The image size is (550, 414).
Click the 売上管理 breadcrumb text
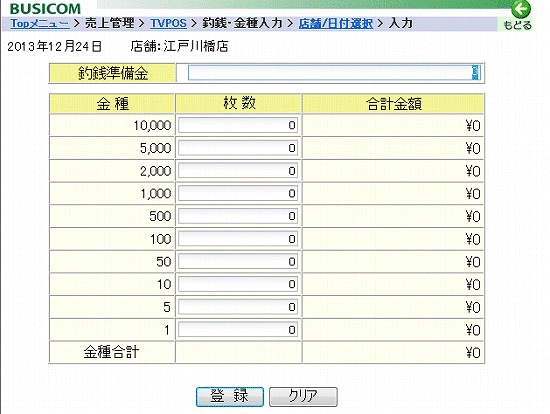pos(110,24)
